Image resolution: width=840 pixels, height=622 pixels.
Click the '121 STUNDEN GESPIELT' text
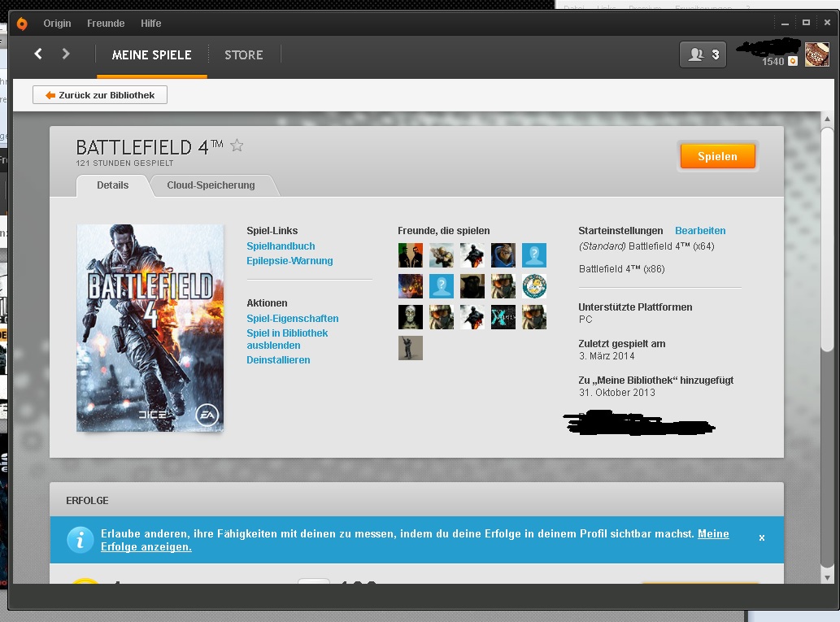(x=125, y=163)
